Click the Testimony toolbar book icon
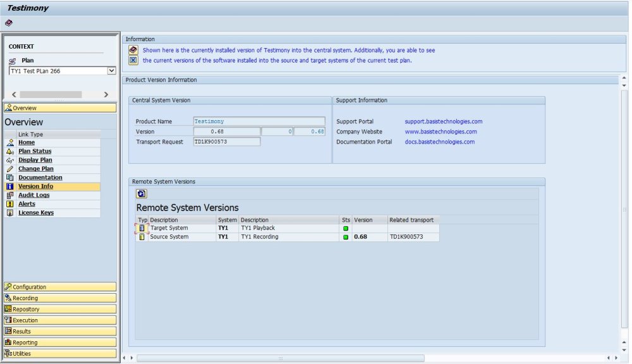 click(8, 23)
